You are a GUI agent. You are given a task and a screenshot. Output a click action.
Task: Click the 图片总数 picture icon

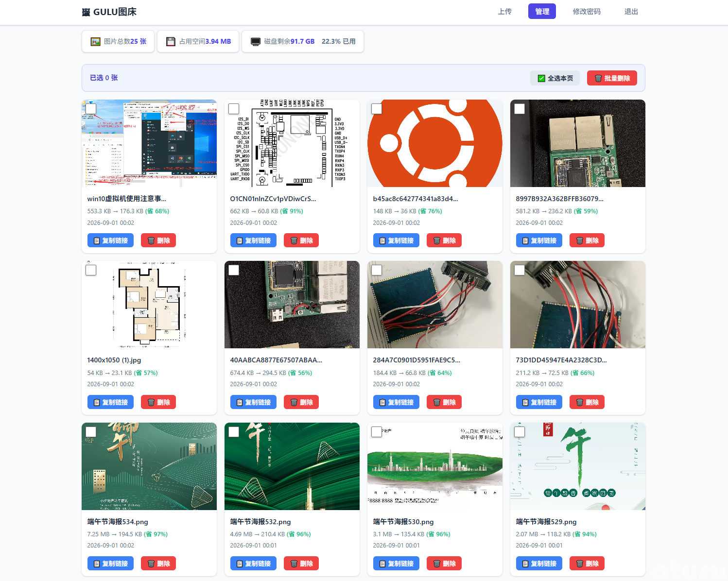[x=96, y=42]
